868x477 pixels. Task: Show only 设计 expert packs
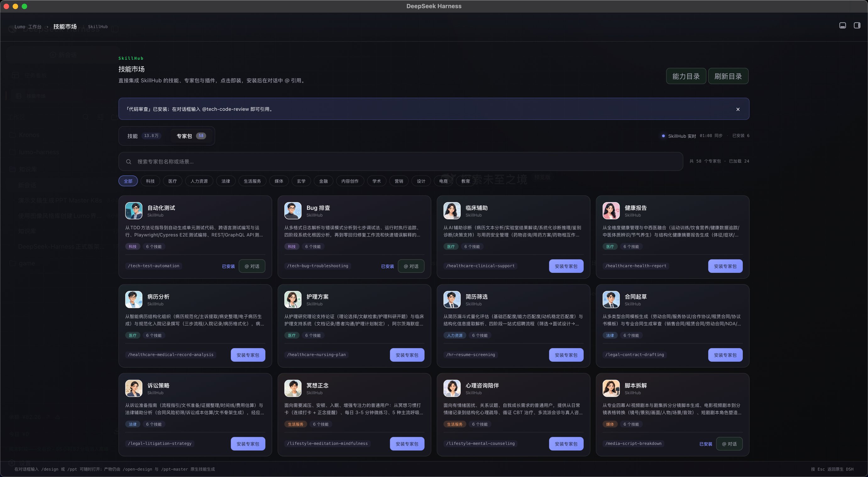pyautogui.click(x=421, y=181)
